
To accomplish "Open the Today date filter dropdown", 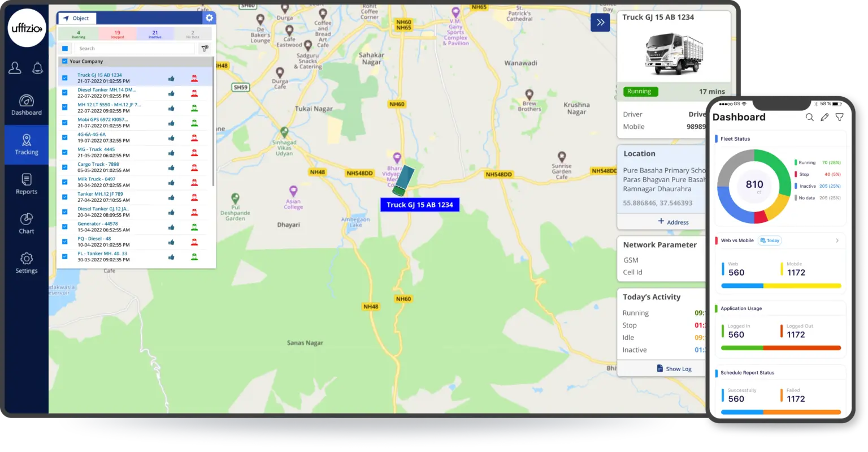I will point(769,240).
